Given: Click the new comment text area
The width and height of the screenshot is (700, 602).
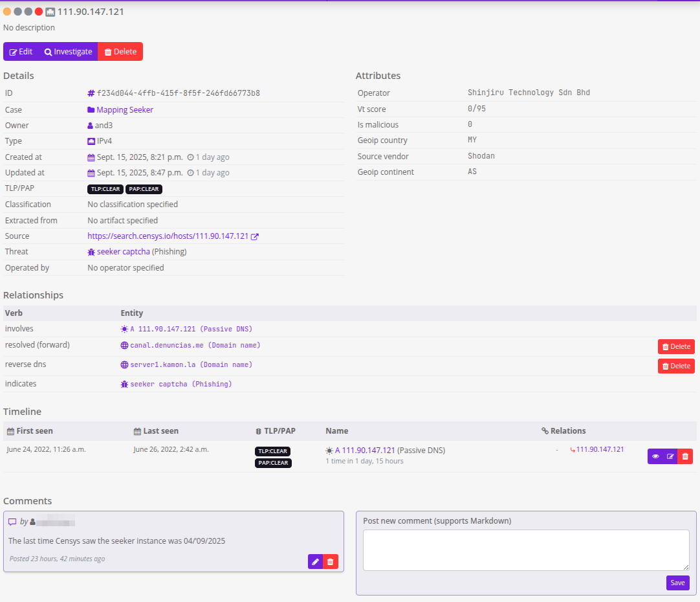Looking at the screenshot, I should (526, 550).
